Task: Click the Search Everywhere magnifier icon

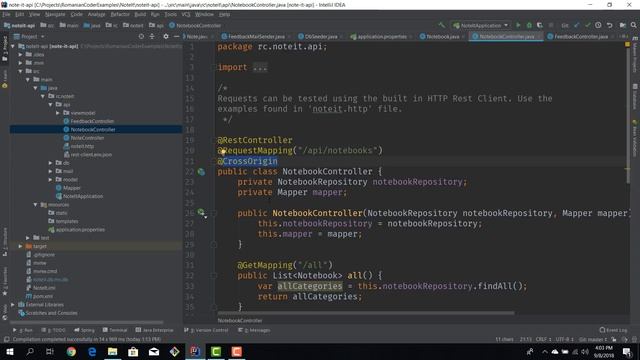Action: (x=633, y=25)
